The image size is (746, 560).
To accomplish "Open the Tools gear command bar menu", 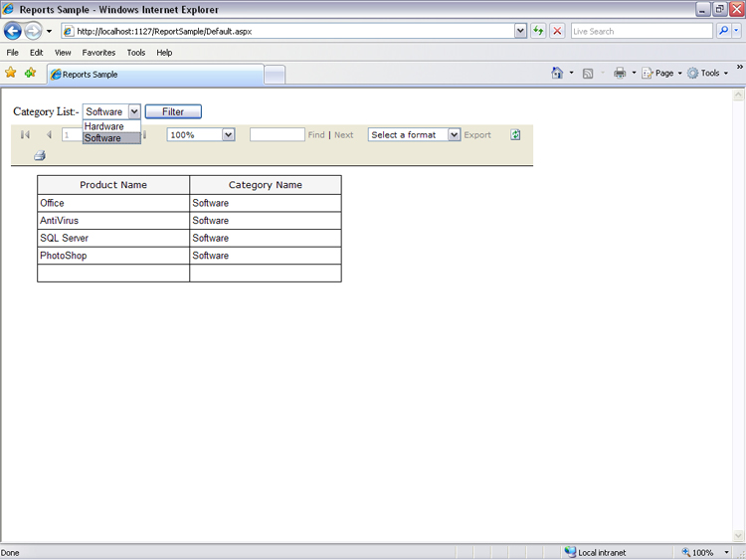I will (707, 73).
